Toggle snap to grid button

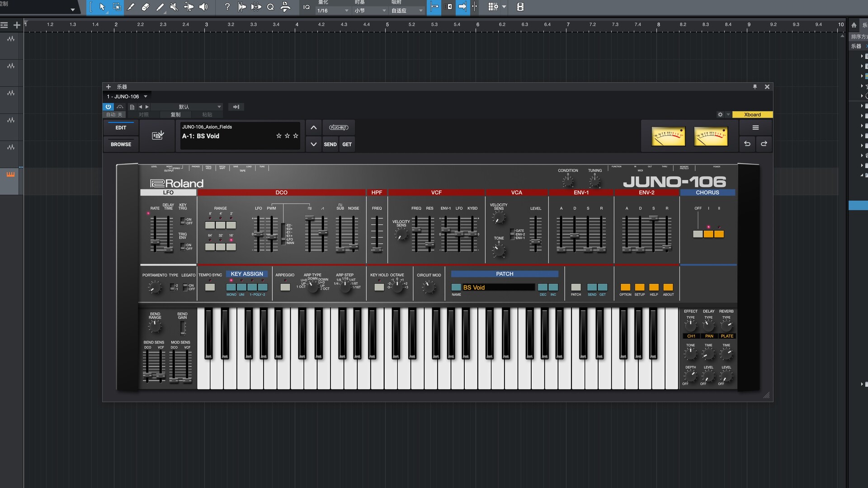pyautogui.click(x=434, y=7)
